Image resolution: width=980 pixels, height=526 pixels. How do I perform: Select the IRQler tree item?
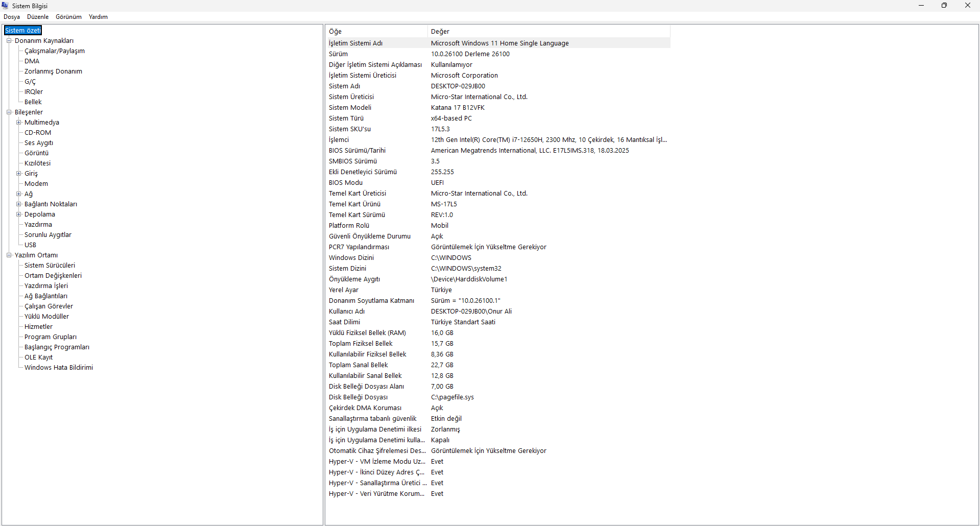34,91
